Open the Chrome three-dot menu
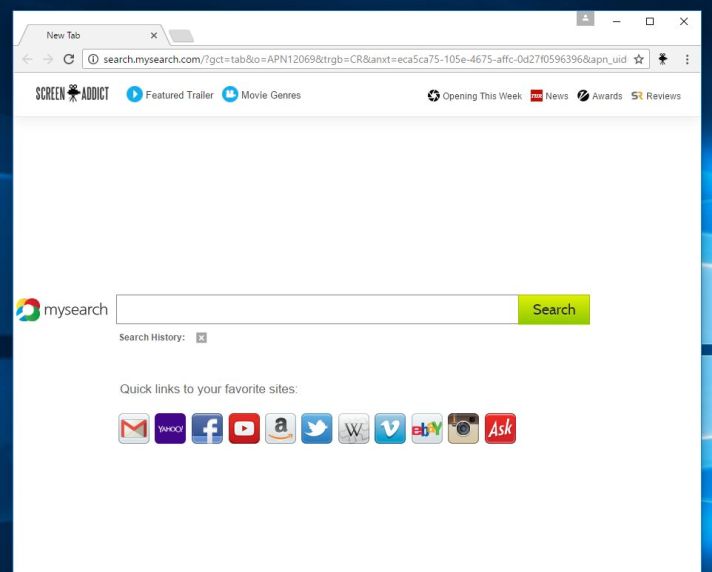 (687, 59)
